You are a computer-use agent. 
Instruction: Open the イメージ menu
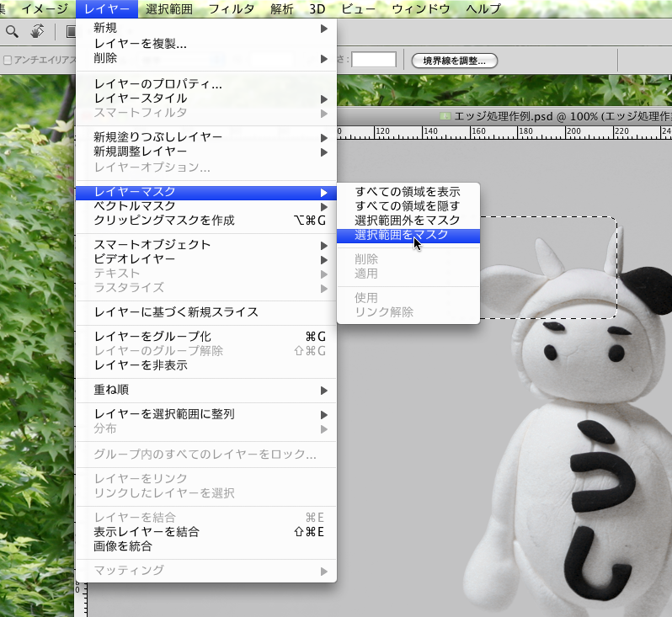pos(45,9)
